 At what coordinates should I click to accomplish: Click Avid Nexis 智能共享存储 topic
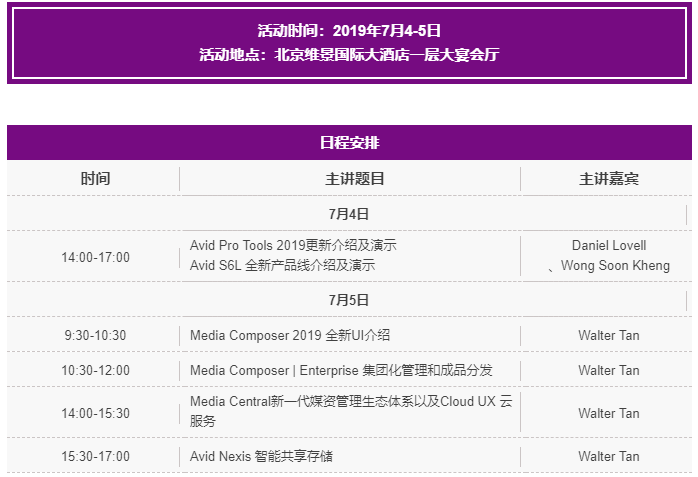coord(261,456)
